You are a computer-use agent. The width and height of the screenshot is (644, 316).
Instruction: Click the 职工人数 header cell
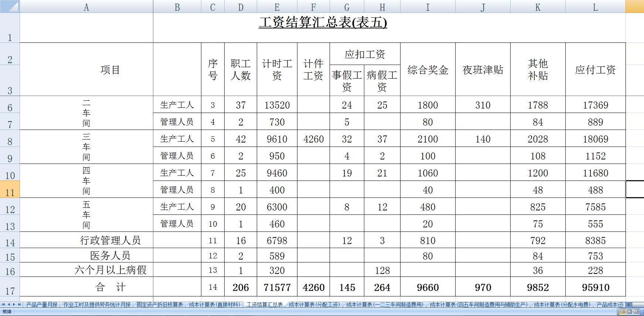coord(241,69)
